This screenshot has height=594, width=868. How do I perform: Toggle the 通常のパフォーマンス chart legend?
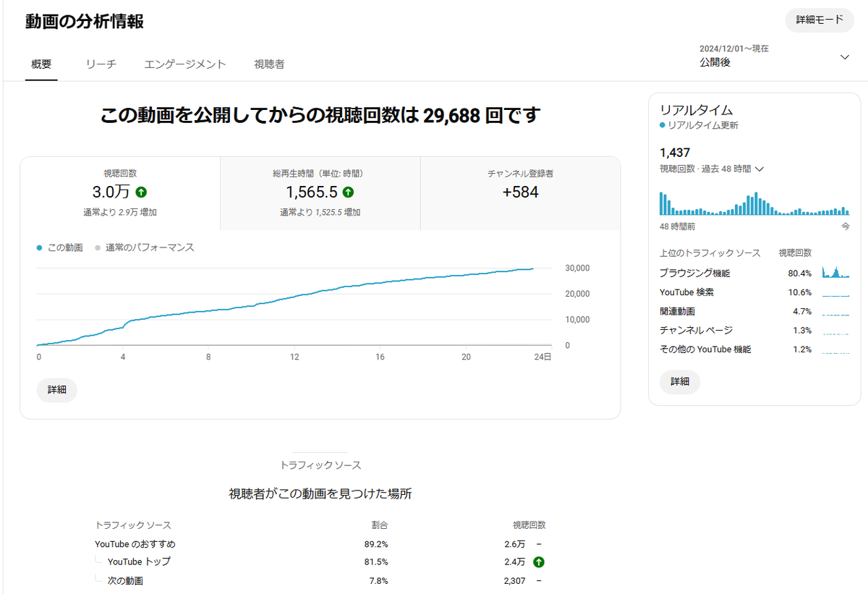pos(145,247)
